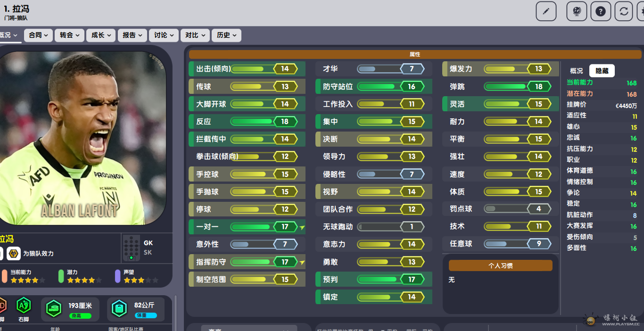
Task: Click the 属性 attributes header bar
Action: click(x=415, y=54)
